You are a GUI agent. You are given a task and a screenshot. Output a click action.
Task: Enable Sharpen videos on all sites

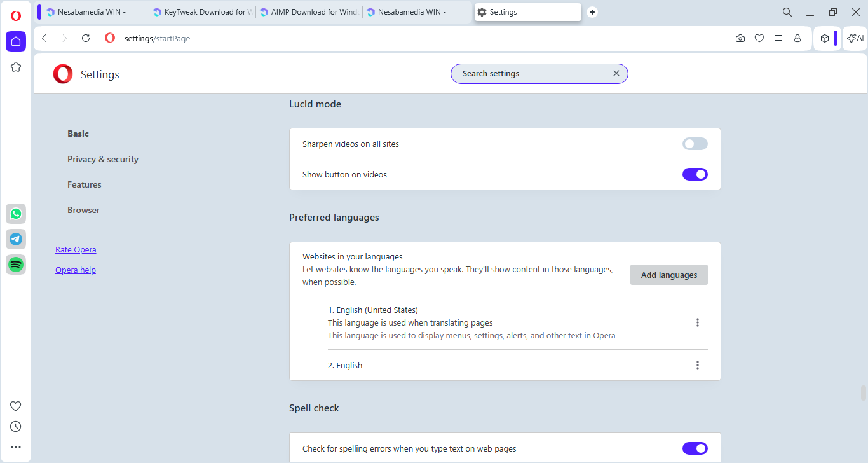695,144
